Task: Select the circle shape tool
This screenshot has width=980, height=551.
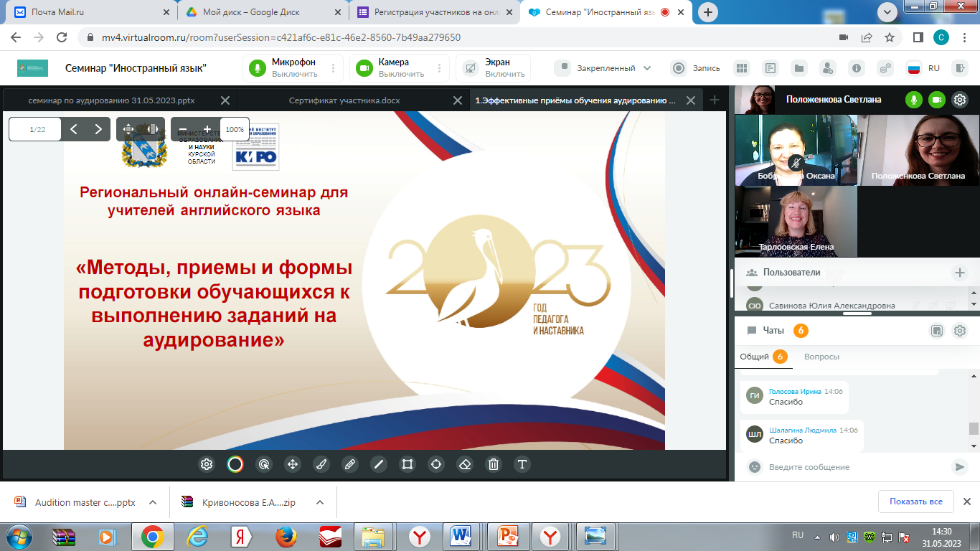Action: click(436, 464)
